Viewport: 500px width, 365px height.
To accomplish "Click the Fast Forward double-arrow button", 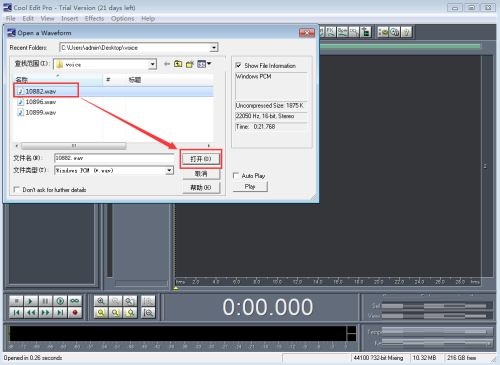I will pos(45,313).
